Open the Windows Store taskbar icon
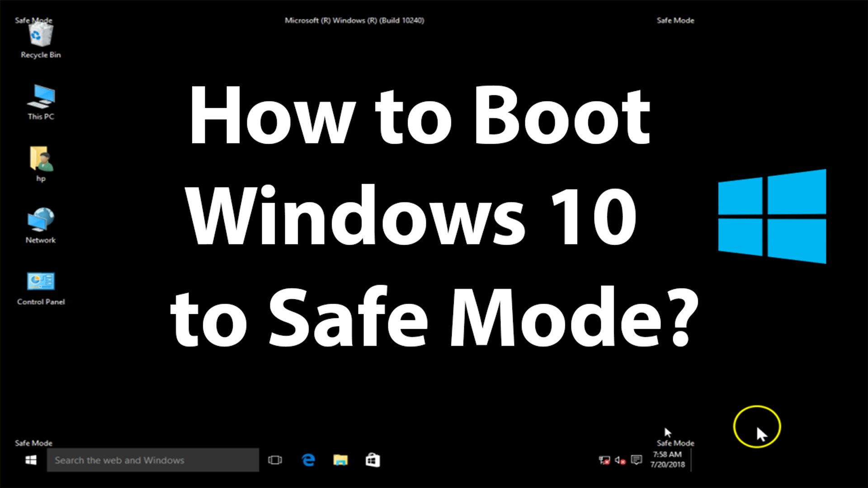This screenshot has height=488, width=868. 373,460
